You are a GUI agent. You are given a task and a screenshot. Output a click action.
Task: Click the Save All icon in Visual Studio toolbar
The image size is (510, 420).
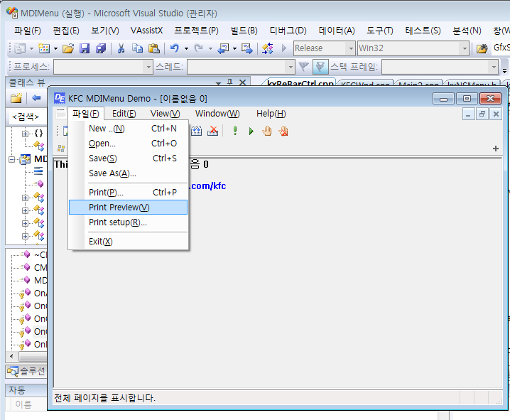101,48
